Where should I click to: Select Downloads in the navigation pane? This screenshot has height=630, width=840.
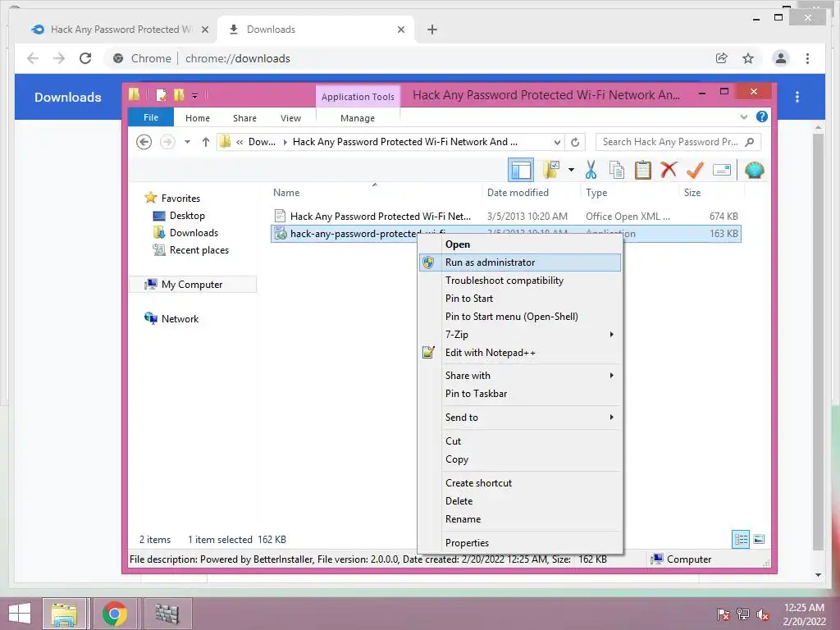point(185,232)
